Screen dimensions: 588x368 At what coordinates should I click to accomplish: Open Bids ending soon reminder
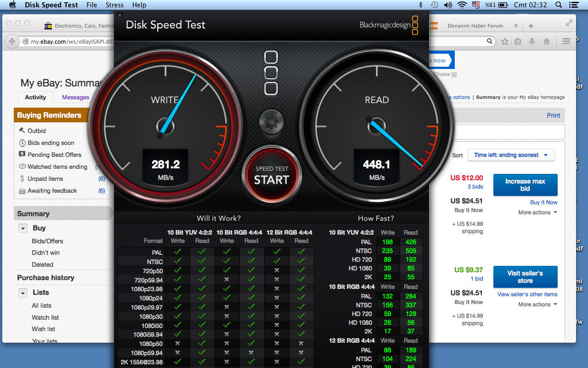click(x=51, y=143)
